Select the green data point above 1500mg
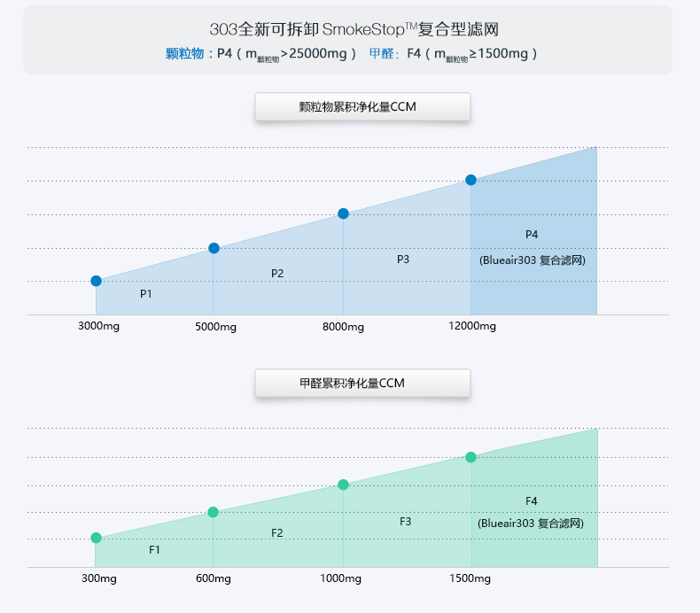 click(471, 457)
